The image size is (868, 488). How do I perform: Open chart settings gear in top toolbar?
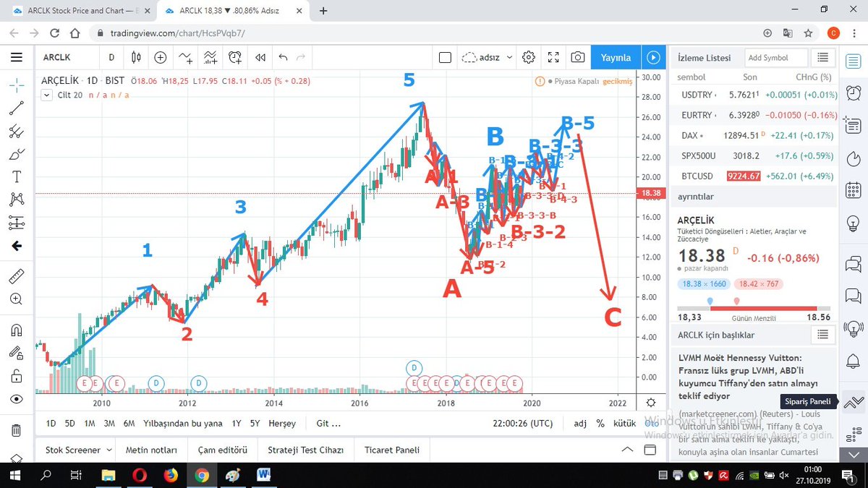coord(529,57)
